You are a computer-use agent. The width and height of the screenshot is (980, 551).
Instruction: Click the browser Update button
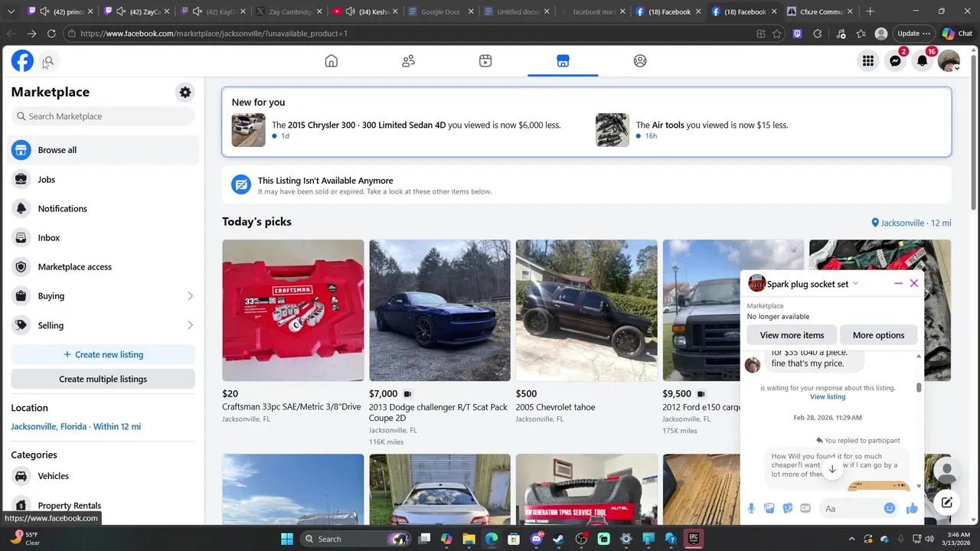(x=913, y=34)
